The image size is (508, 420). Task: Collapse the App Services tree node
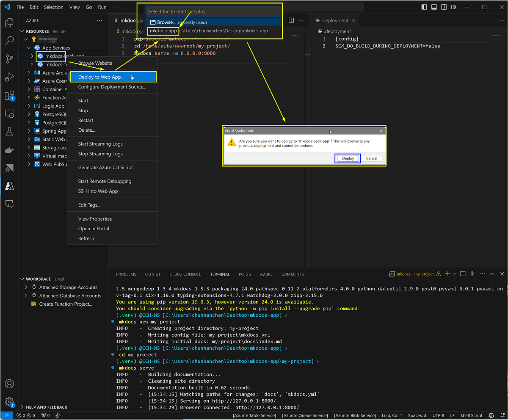(29, 48)
